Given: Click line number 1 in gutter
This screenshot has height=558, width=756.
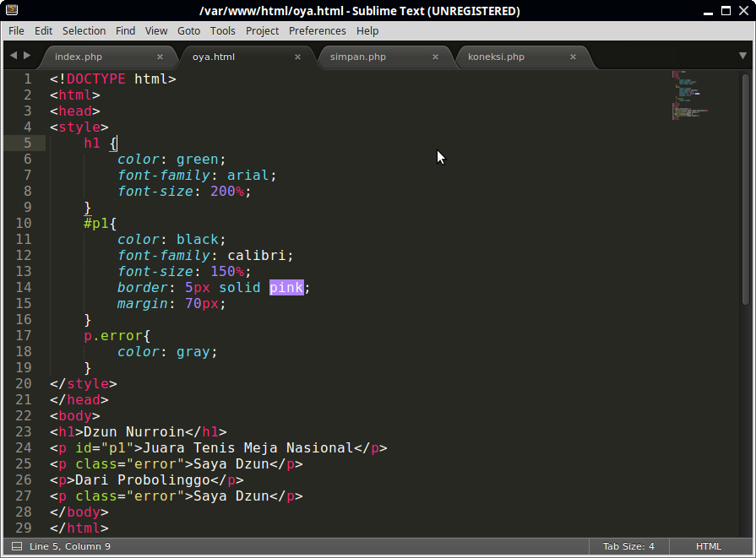Looking at the screenshot, I should coord(28,79).
